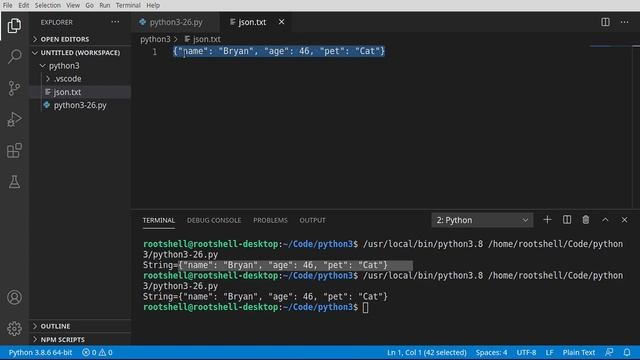Select the TERMINAL panel tab
Image resolution: width=640 pixels, height=360 pixels.
(x=158, y=220)
